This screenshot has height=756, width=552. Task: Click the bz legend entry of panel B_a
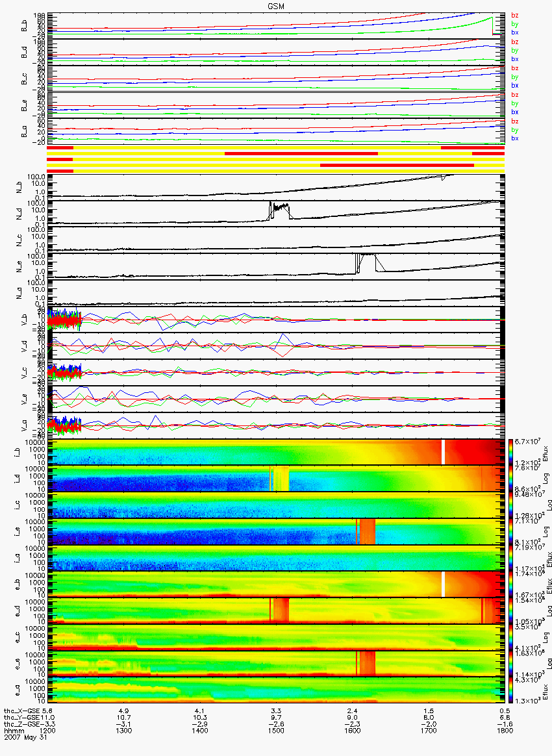point(515,121)
